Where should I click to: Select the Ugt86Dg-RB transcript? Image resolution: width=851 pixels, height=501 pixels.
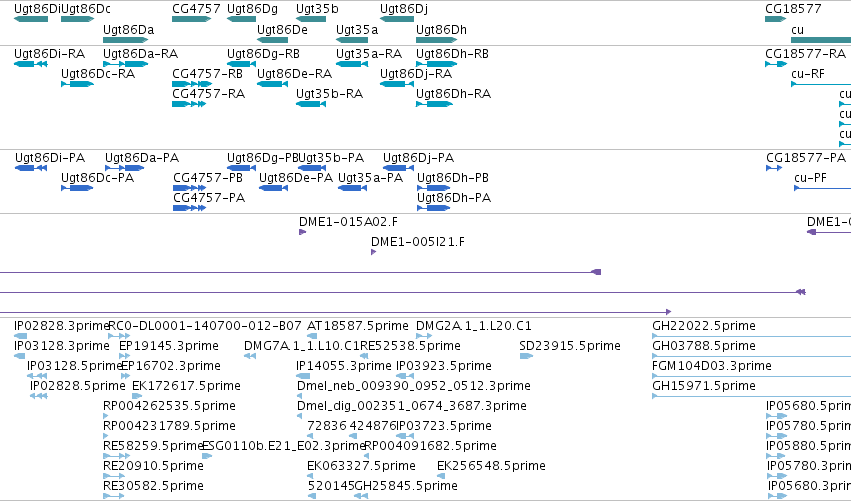(x=242, y=64)
